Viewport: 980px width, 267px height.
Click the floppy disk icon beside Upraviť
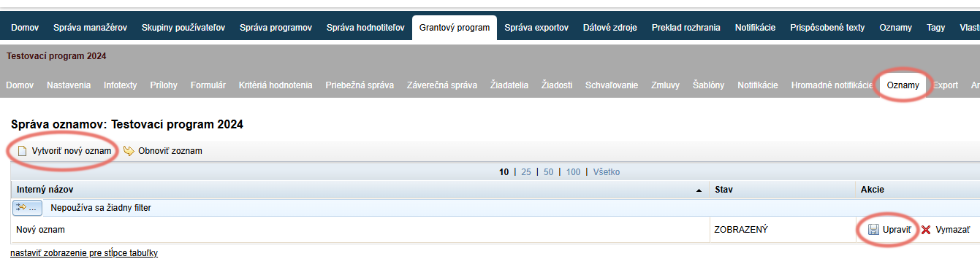pyautogui.click(x=873, y=230)
